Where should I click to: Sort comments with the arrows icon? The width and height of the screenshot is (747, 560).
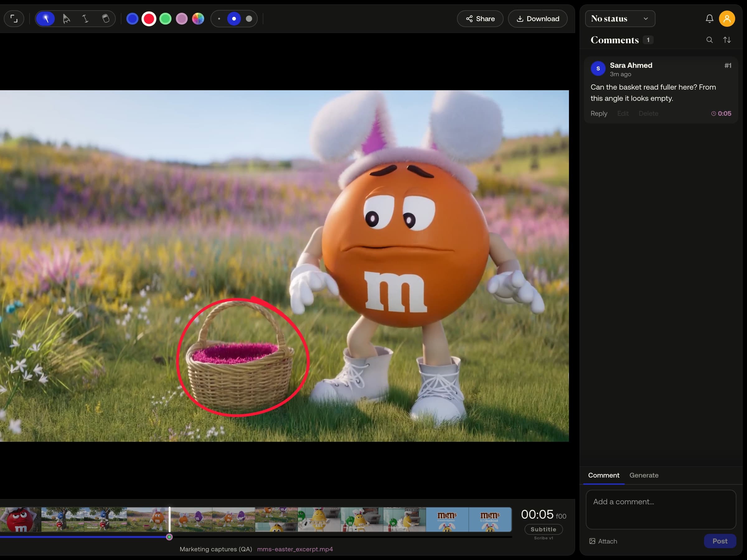[x=727, y=40]
